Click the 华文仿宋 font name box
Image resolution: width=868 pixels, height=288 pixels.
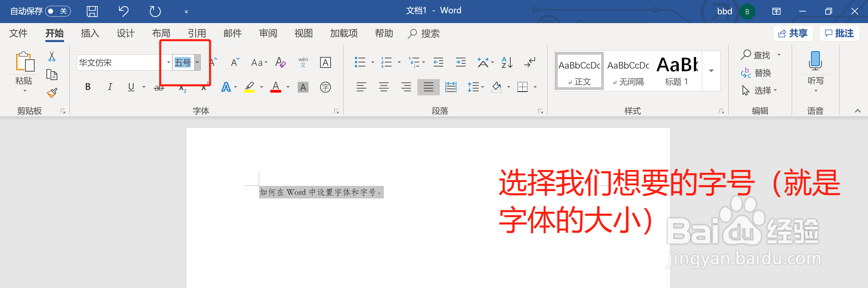tap(121, 62)
